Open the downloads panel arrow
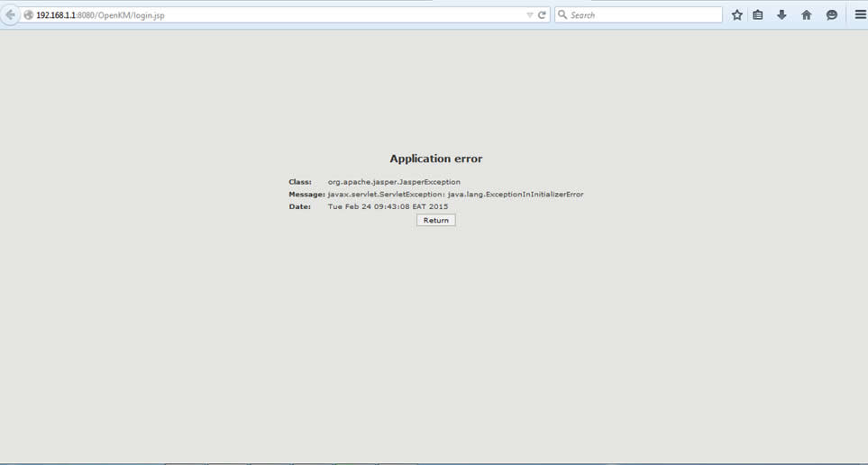 pyautogui.click(x=781, y=15)
